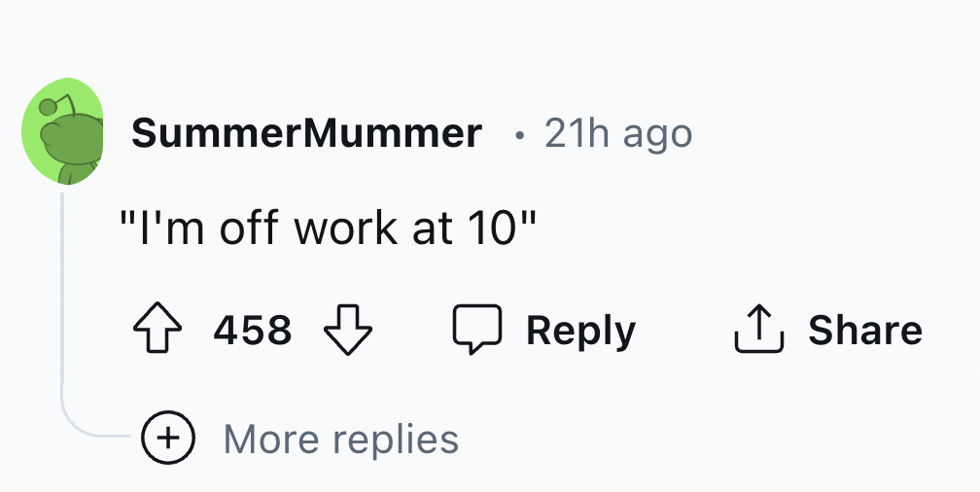This screenshot has height=492, width=980.
Task: Collapse thread using the vertical thread line
Action: pyautogui.click(x=62, y=292)
